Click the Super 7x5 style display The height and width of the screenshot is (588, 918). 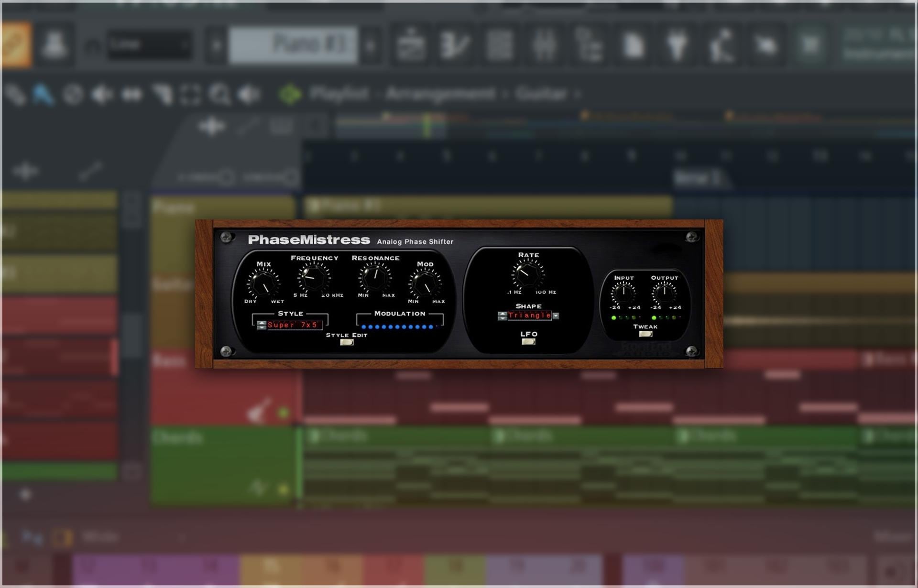point(294,325)
